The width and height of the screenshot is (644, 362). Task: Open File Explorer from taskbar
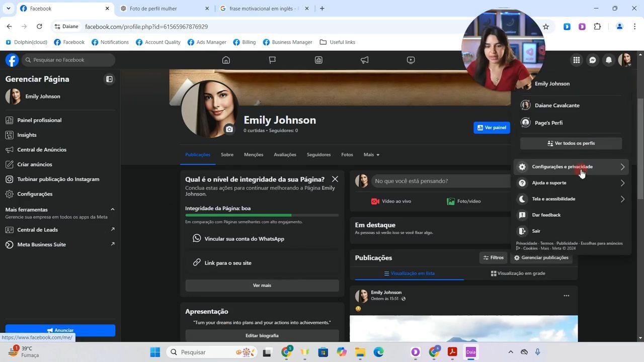click(x=360, y=352)
